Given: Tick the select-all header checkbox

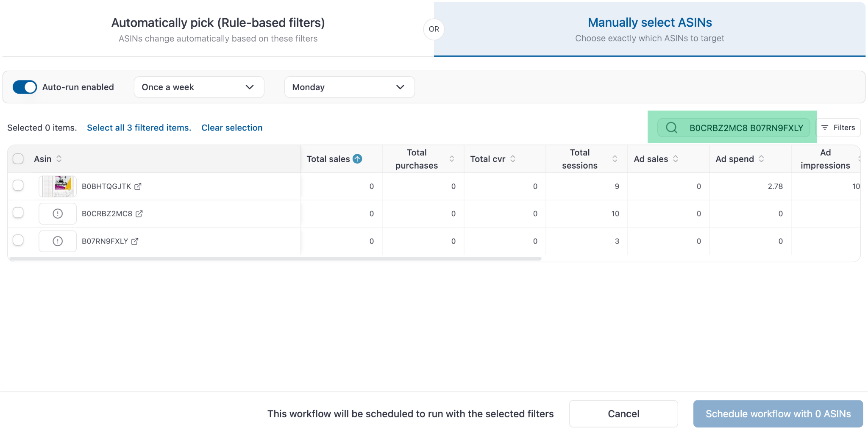Looking at the screenshot, I should [x=18, y=159].
